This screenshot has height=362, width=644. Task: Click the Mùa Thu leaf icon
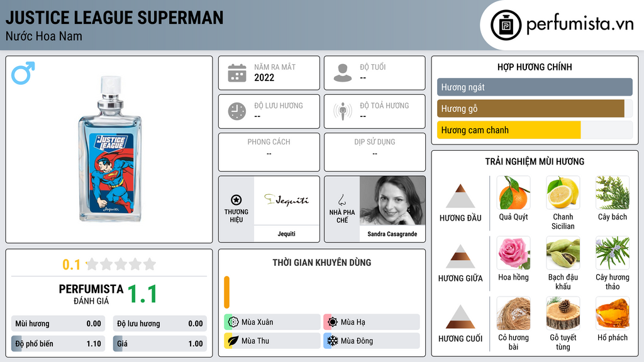[233, 341]
